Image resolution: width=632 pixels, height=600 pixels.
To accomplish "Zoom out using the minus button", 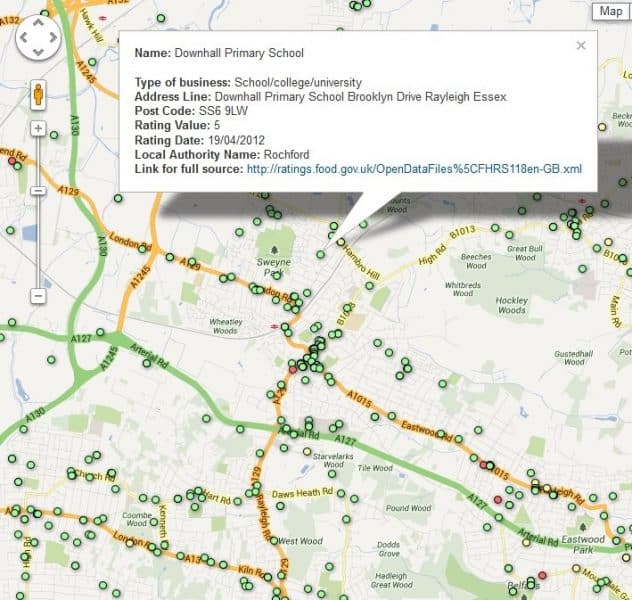I will (x=38, y=296).
